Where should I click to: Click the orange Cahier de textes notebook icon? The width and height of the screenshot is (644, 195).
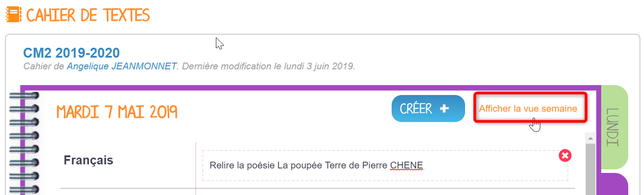click(14, 15)
